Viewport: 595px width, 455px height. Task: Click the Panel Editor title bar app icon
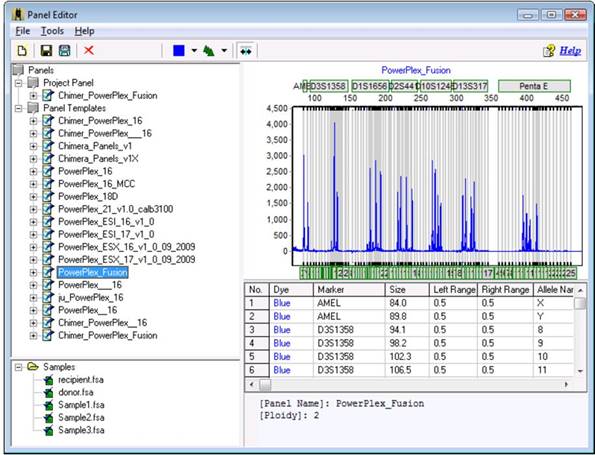tap(17, 15)
